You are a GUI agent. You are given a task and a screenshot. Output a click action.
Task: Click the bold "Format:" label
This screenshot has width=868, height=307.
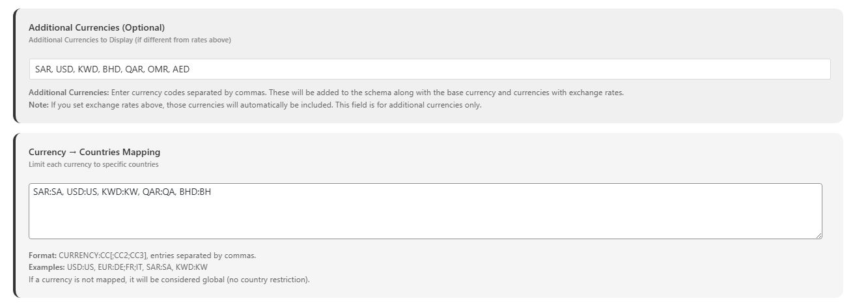click(43, 256)
